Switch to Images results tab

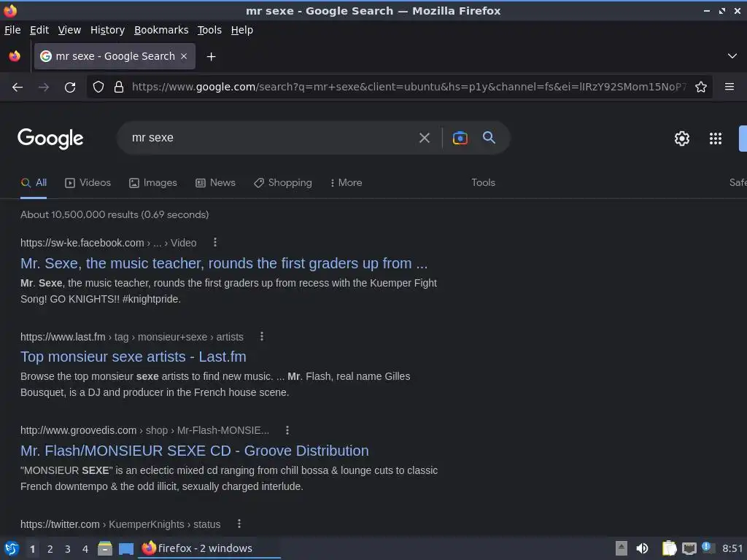click(x=153, y=183)
